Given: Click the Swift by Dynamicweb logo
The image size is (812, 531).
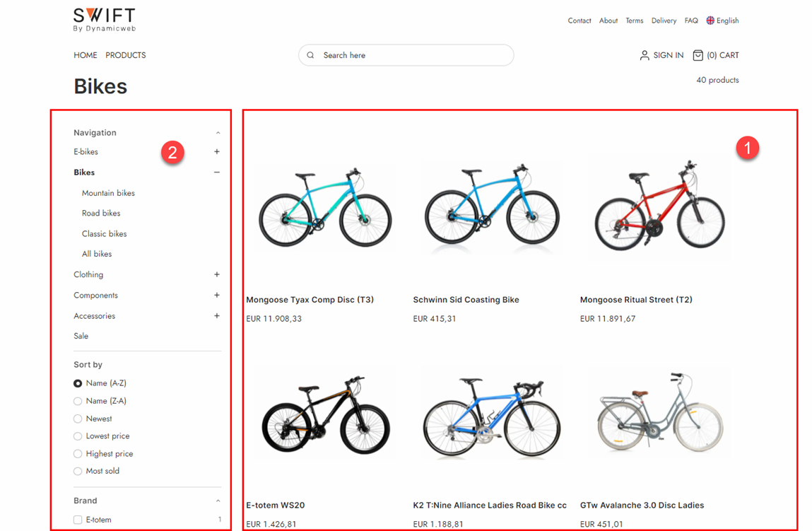Looking at the screenshot, I should (104, 19).
